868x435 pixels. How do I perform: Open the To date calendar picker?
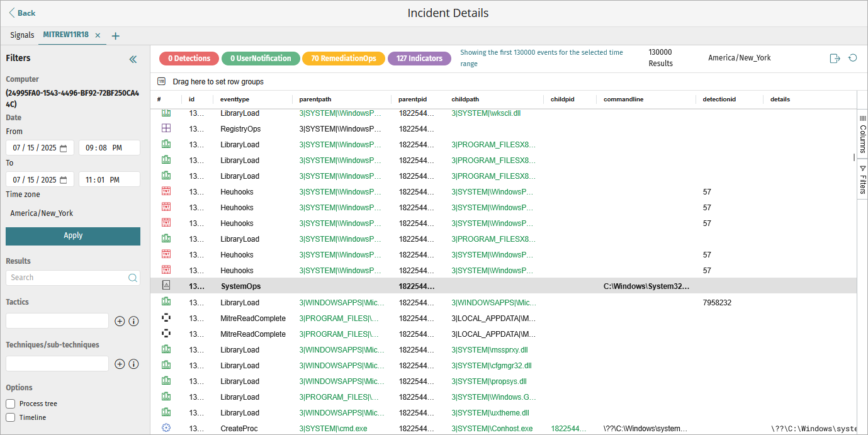tap(63, 180)
